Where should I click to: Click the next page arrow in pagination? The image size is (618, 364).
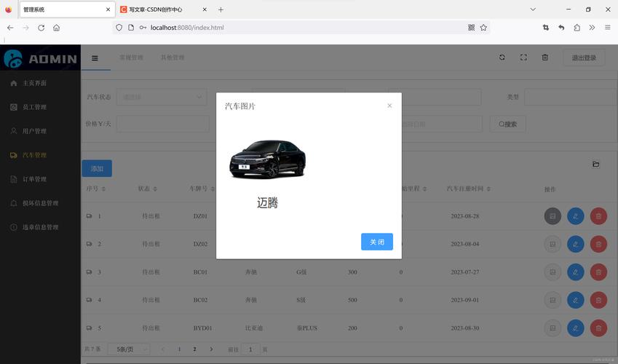coord(211,349)
